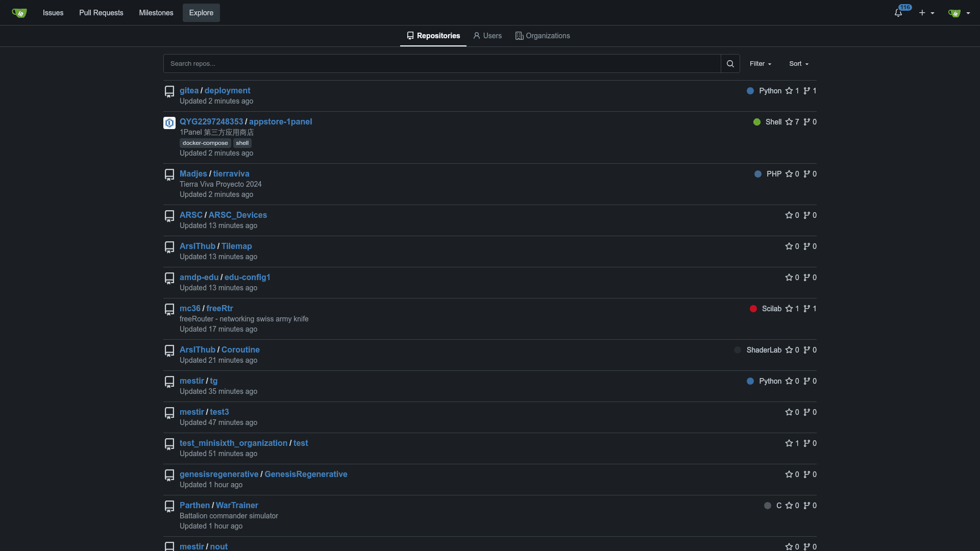This screenshot has height=551, width=980.
Task: Click the docker-compose topic tag
Action: point(205,143)
